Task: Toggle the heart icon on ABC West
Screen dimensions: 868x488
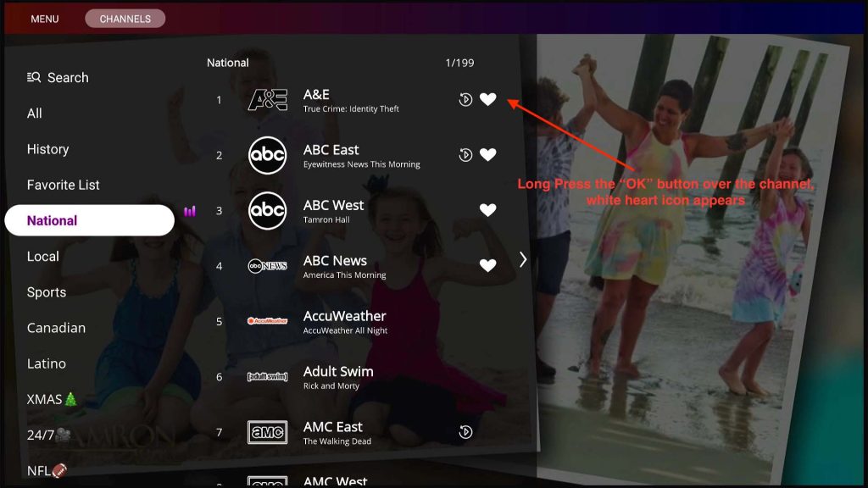Action: click(489, 210)
